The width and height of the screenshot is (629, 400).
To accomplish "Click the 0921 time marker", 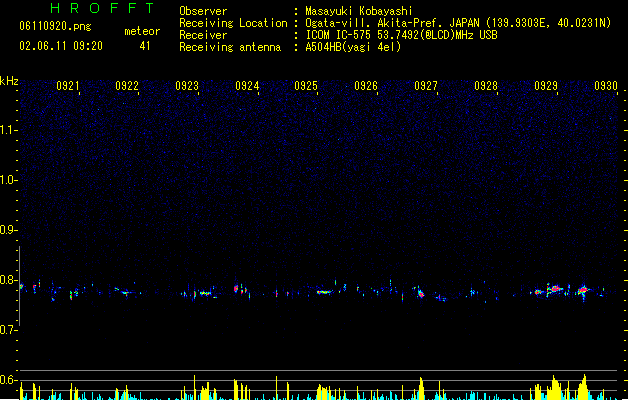I will coord(67,86).
